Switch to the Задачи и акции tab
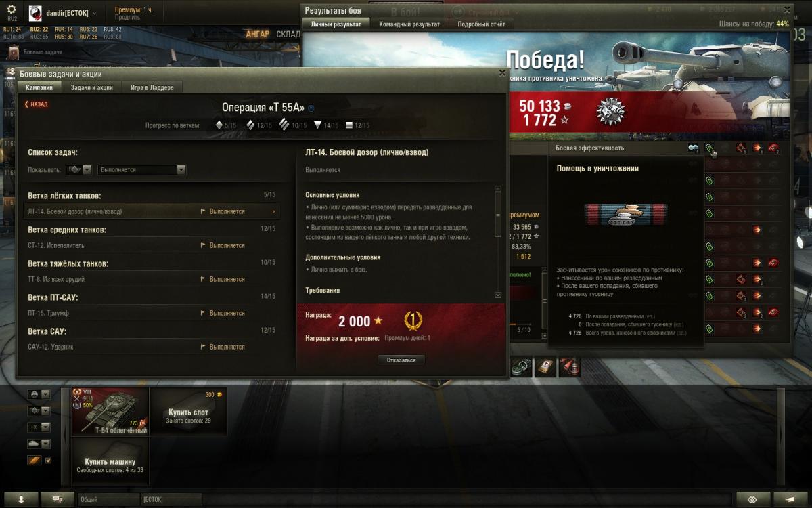The height and width of the screenshot is (508, 812). click(x=92, y=87)
